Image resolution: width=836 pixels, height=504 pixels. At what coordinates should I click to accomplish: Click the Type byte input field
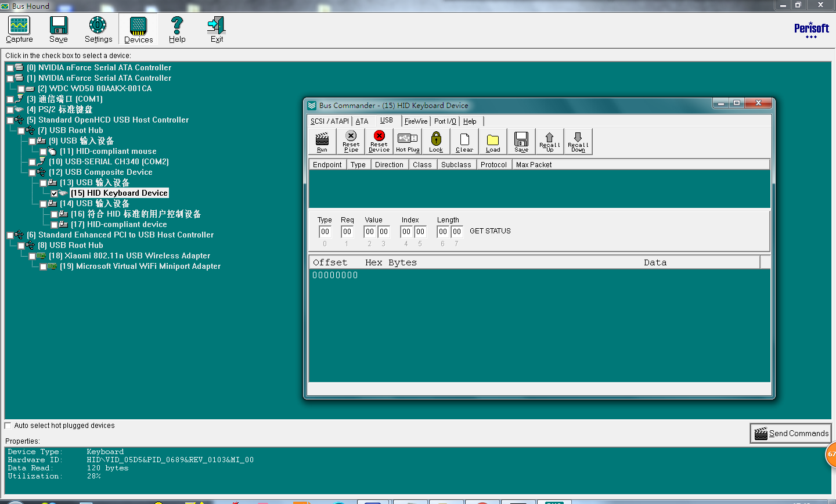click(325, 231)
